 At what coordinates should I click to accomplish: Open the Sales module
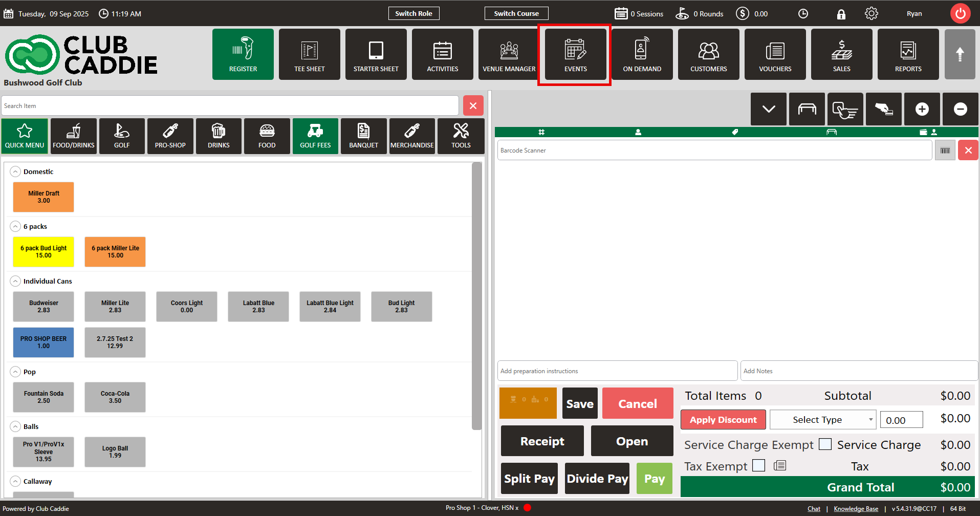(x=842, y=54)
